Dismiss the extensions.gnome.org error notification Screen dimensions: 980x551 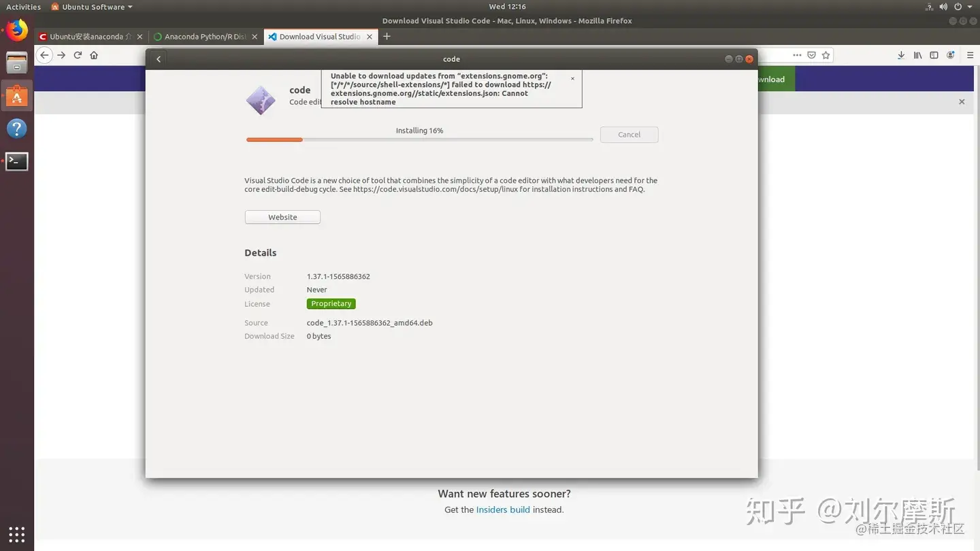[572, 78]
